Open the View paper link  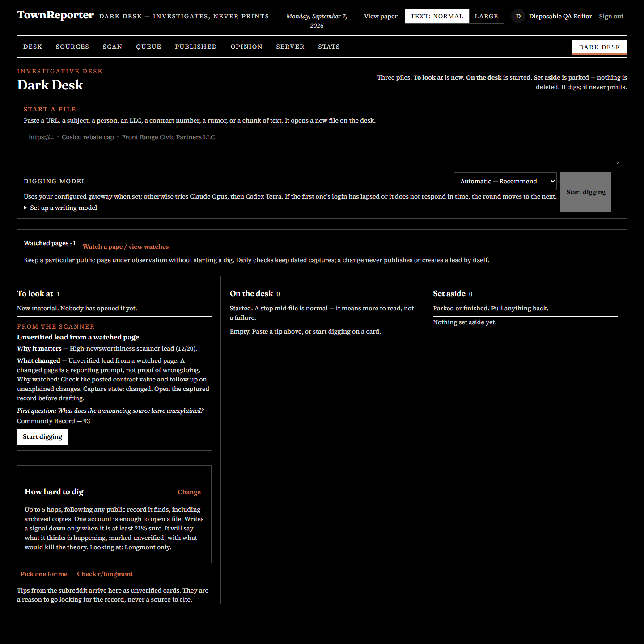click(x=381, y=16)
